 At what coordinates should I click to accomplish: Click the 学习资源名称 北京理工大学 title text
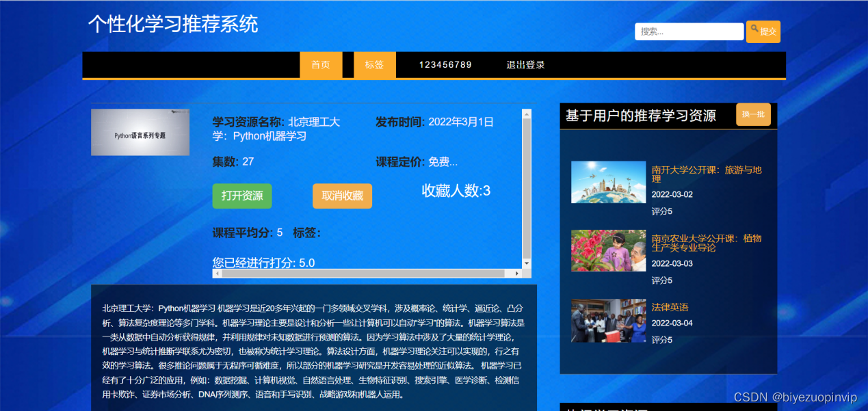pyautogui.click(x=277, y=129)
